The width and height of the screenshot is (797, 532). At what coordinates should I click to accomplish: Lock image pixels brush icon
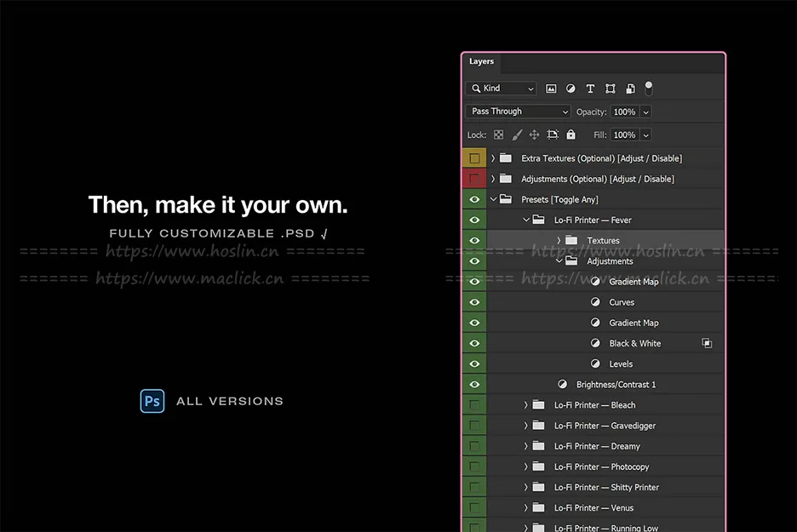tap(517, 135)
